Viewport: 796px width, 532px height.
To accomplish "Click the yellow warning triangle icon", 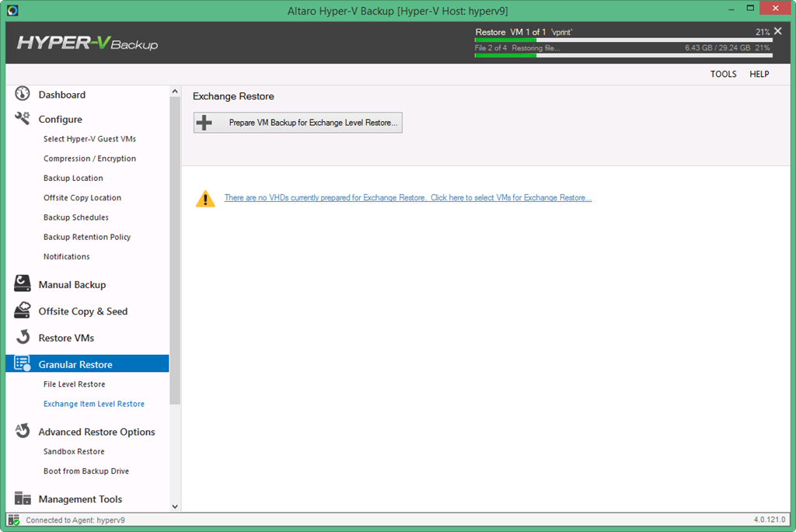I will [205, 198].
